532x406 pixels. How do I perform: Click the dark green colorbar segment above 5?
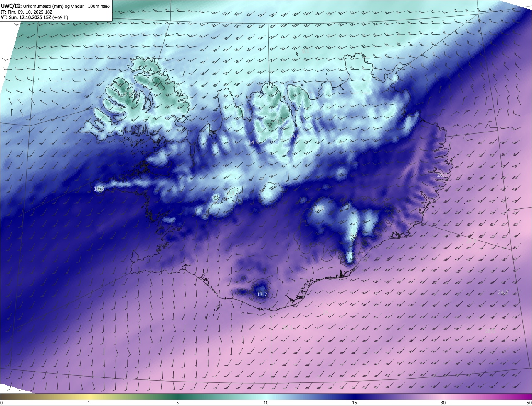point(177,396)
